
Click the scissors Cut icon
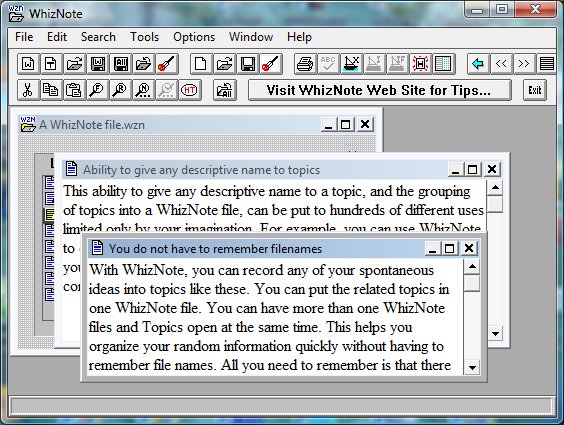[x=28, y=90]
